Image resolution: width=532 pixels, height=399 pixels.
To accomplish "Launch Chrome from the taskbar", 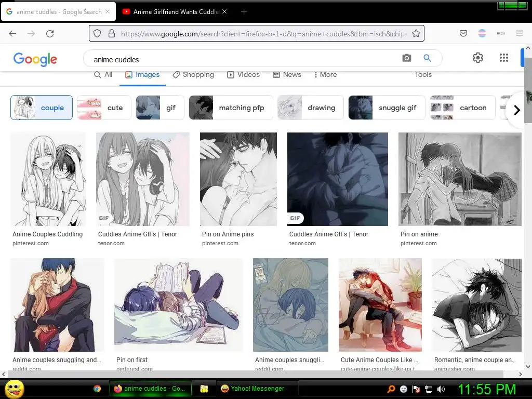I will (x=97, y=389).
